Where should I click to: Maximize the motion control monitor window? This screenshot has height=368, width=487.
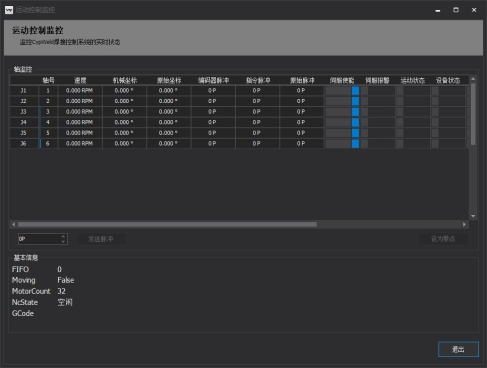click(x=456, y=10)
